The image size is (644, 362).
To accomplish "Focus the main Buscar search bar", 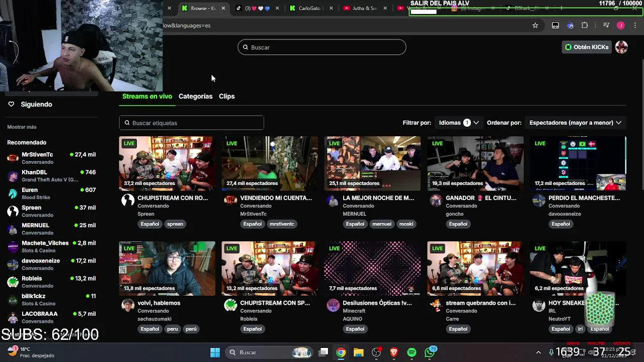I will 322,47.
